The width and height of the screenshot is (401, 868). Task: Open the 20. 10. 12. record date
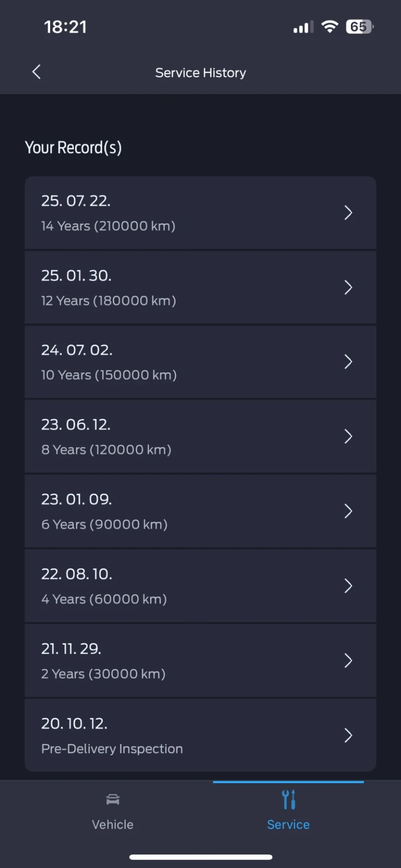coord(74,724)
